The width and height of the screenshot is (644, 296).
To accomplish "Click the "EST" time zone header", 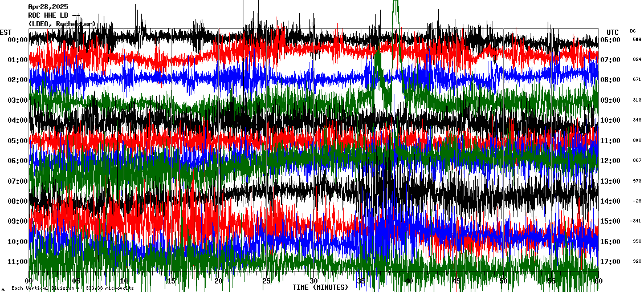I will point(6,33).
